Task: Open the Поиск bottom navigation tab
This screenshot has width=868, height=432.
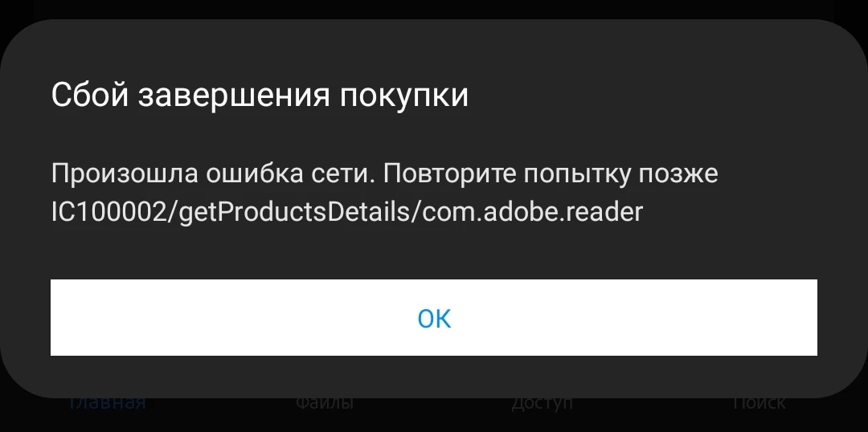Action: pos(759,403)
